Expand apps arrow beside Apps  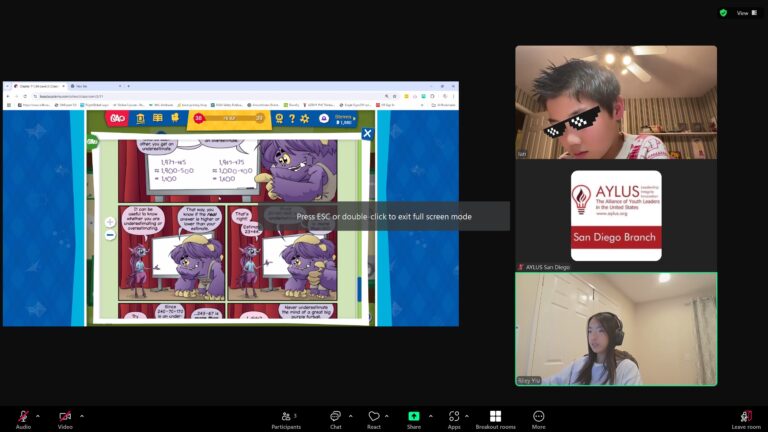[466, 416]
